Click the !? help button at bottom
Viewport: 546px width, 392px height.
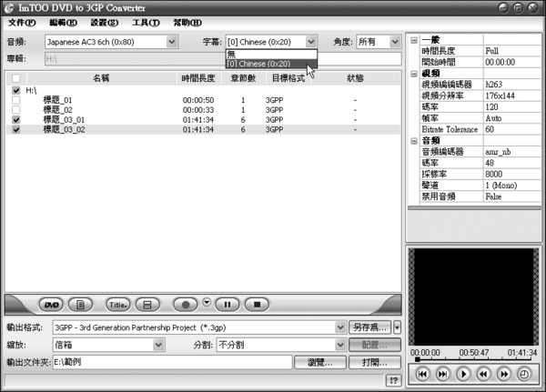click(393, 380)
